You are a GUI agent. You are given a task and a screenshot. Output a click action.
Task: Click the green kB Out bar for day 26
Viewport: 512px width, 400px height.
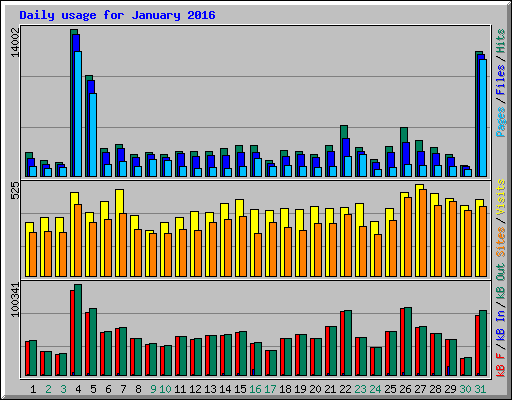click(408, 341)
